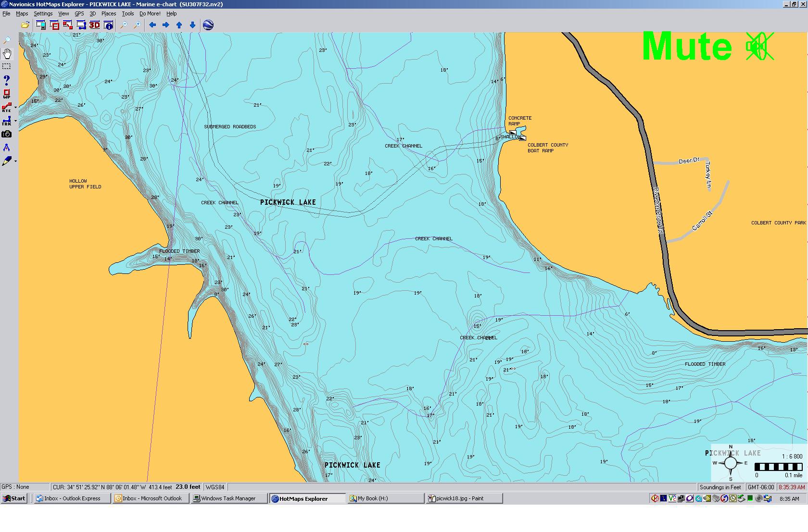
Task: Click the camera snapshot icon
Action: tap(7, 134)
